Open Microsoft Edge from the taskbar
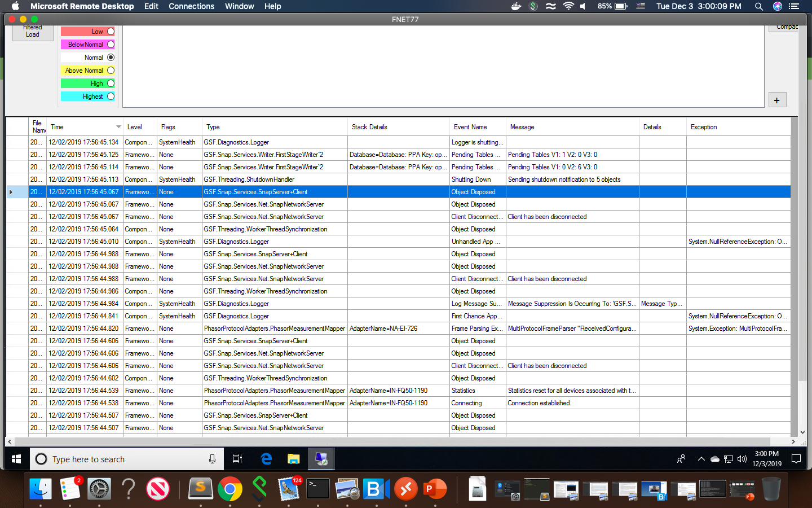The image size is (812, 508). click(x=266, y=459)
